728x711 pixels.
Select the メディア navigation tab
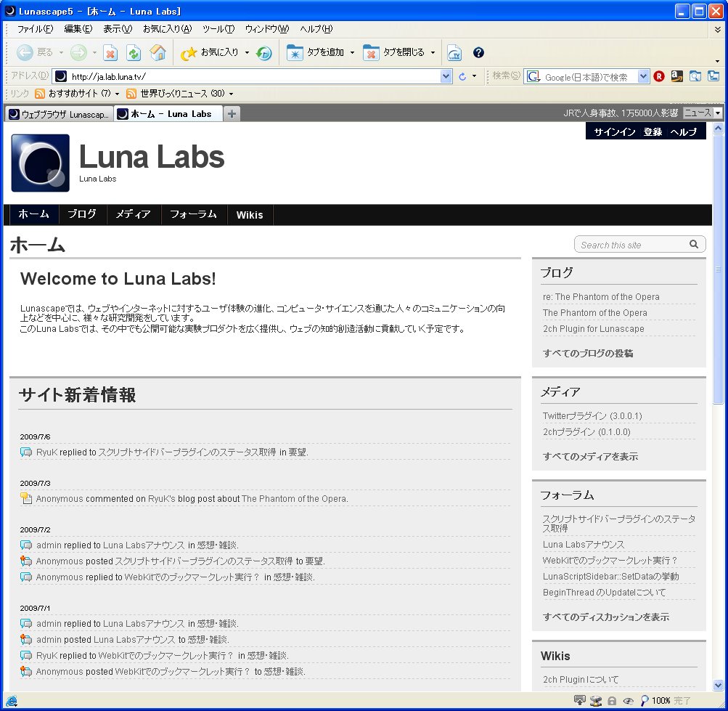(x=134, y=214)
